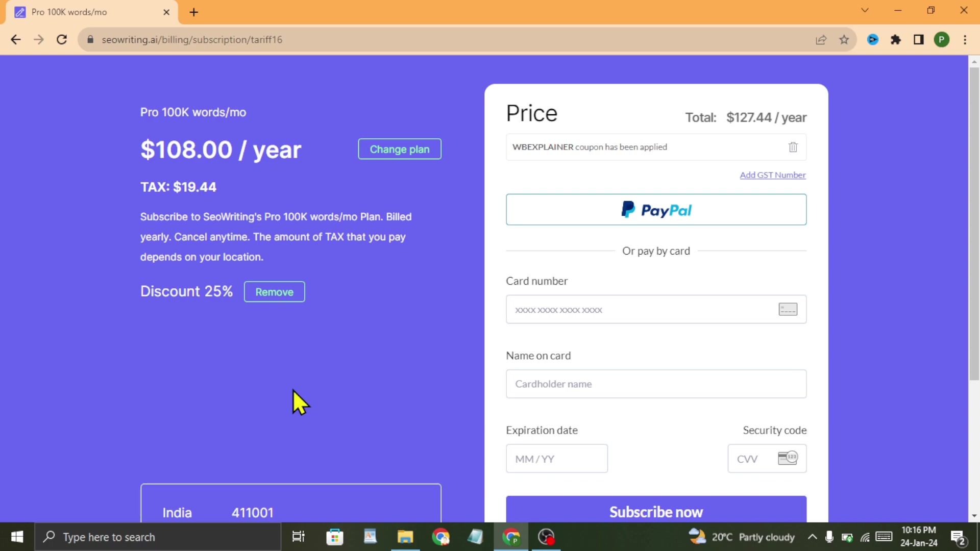This screenshot has height=551, width=980.
Task: Close the Pro 100K words/mo tab
Action: pyautogui.click(x=166, y=12)
